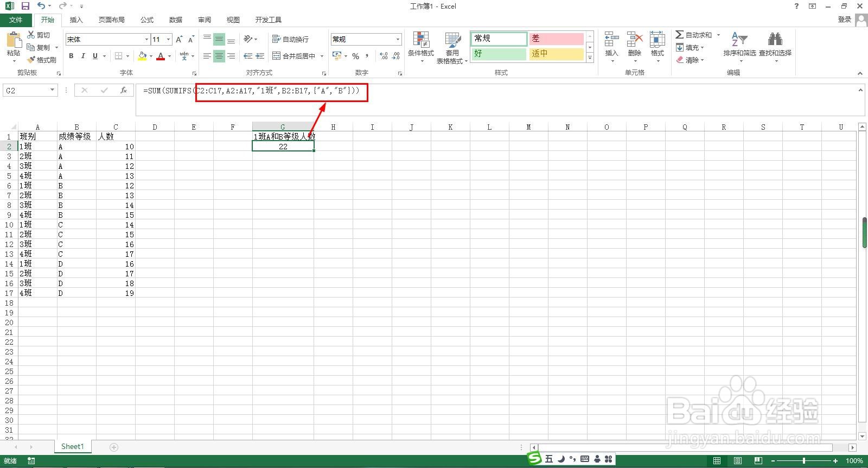868x468 pixels.
Task: Expand the formula bar
Action: tap(860, 90)
